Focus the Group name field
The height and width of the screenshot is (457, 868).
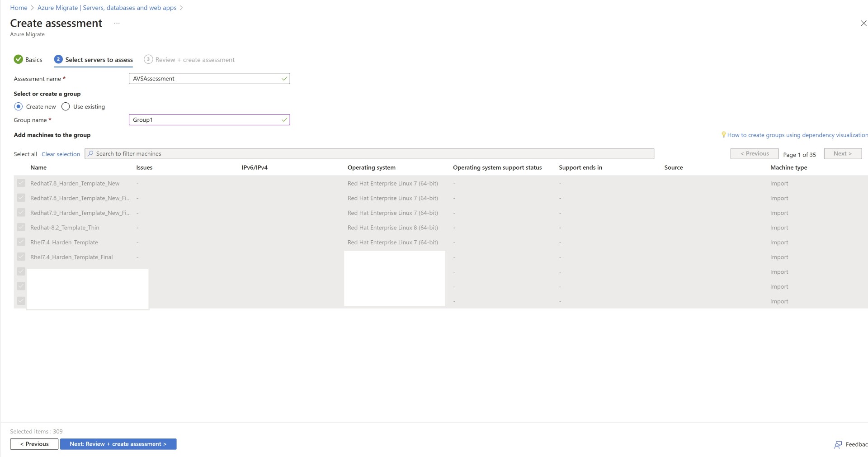209,120
